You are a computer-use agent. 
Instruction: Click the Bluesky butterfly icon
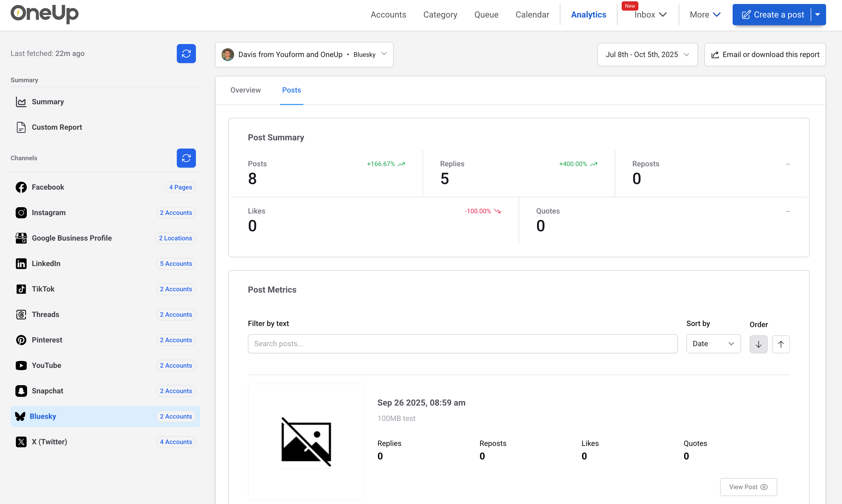[21, 416]
